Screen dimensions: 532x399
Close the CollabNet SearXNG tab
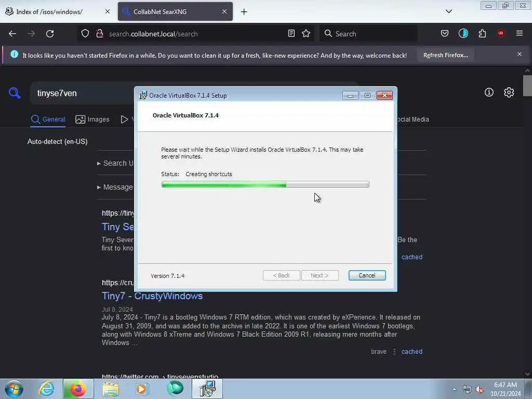(x=224, y=11)
